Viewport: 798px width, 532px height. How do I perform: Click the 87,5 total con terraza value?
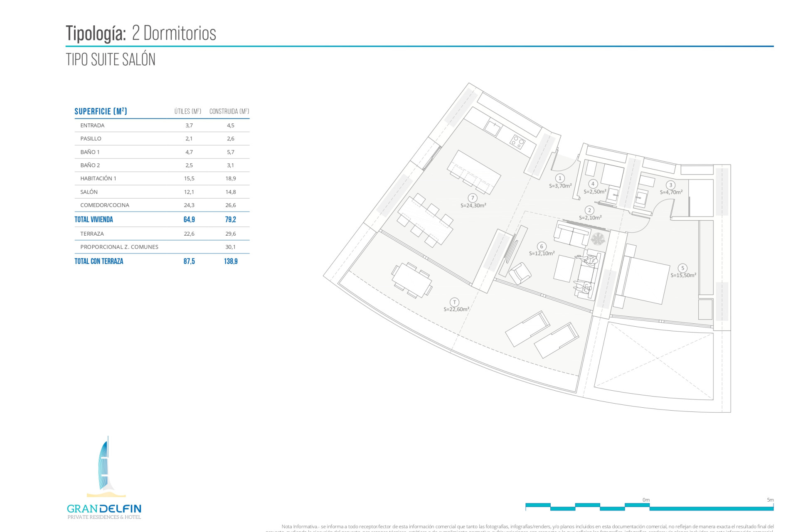coord(189,261)
